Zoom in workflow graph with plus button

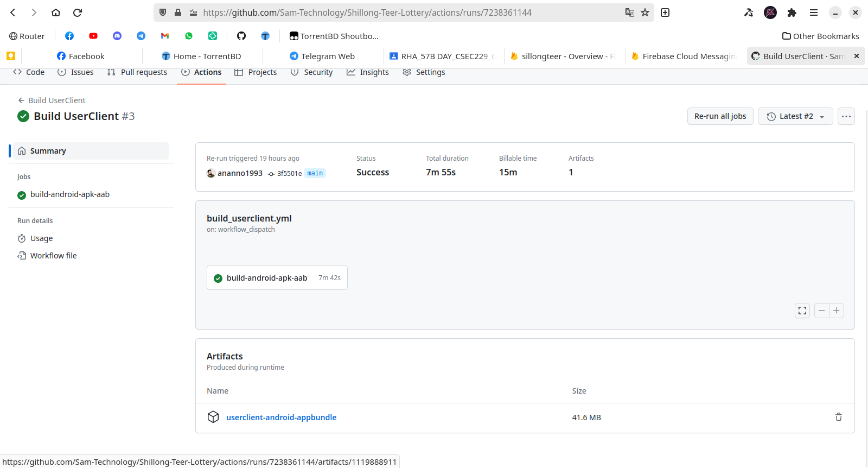pos(837,311)
